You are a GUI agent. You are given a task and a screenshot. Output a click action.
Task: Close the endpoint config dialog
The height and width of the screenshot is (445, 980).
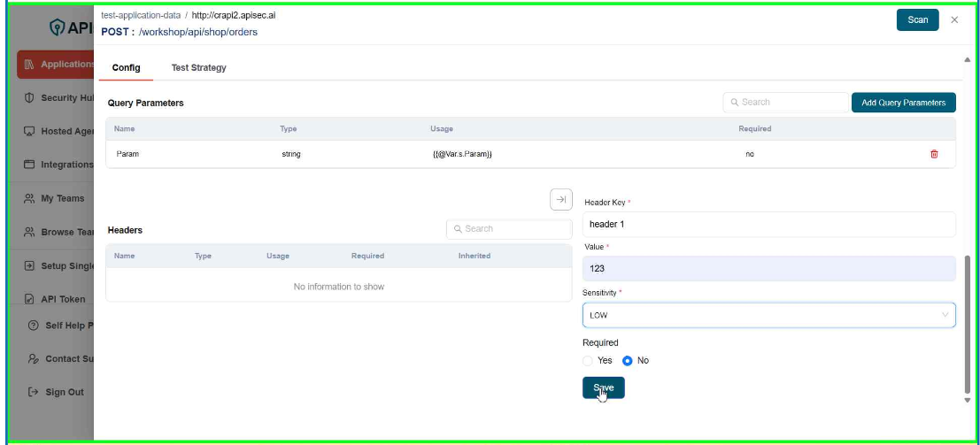954,19
